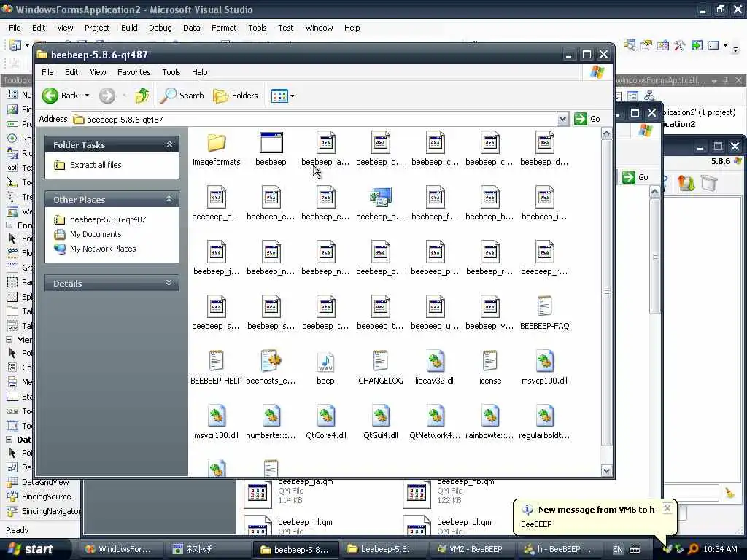This screenshot has width=747, height=560.
Task: Click the Forward arrow button
Action: tap(107, 96)
